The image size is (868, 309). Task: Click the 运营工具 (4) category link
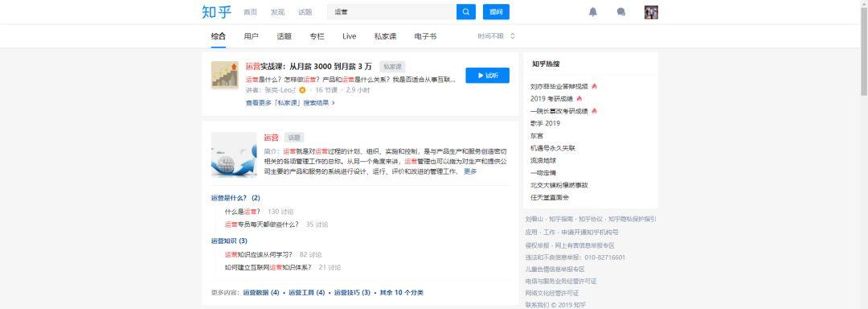tap(307, 292)
